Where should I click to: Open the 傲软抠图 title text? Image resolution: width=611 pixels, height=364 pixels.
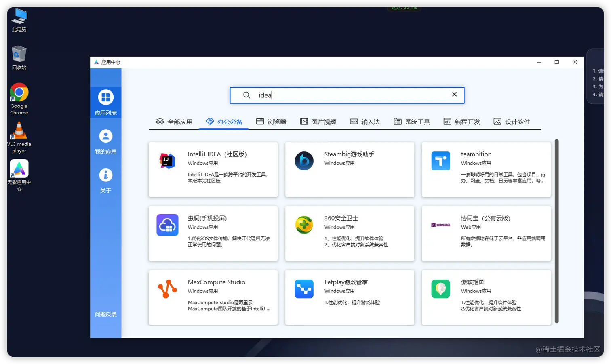(x=472, y=282)
